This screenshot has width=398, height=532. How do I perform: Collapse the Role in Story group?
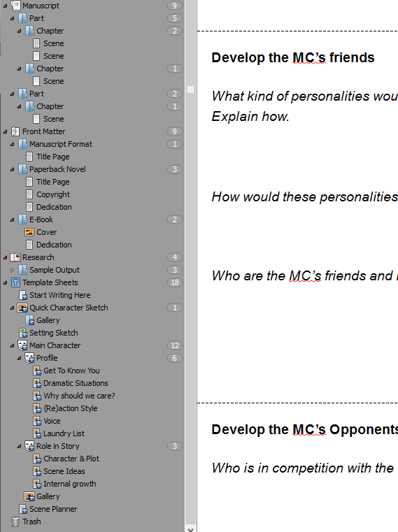click(19, 446)
